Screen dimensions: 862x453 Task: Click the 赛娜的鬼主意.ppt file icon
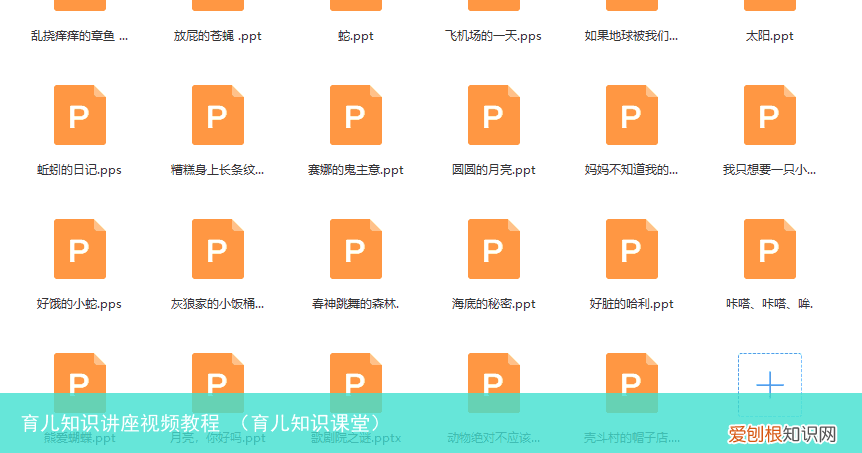356,115
